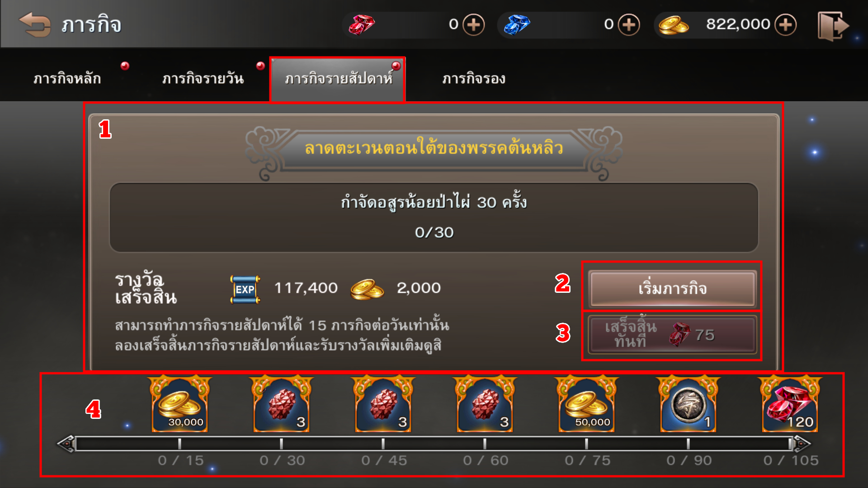Image resolution: width=868 pixels, height=488 pixels.
Task: Switch to the ภารกิจรายสัปดาห์ tab
Action: (x=338, y=79)
